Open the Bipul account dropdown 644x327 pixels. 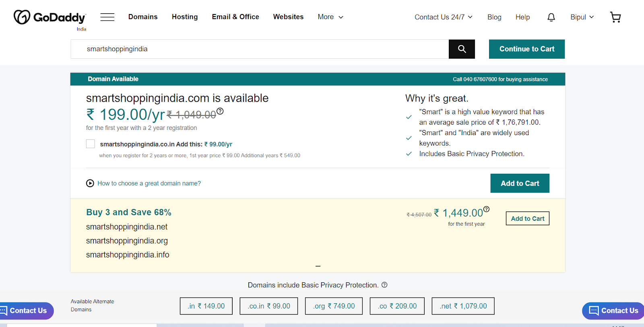[x=582, y=17]
